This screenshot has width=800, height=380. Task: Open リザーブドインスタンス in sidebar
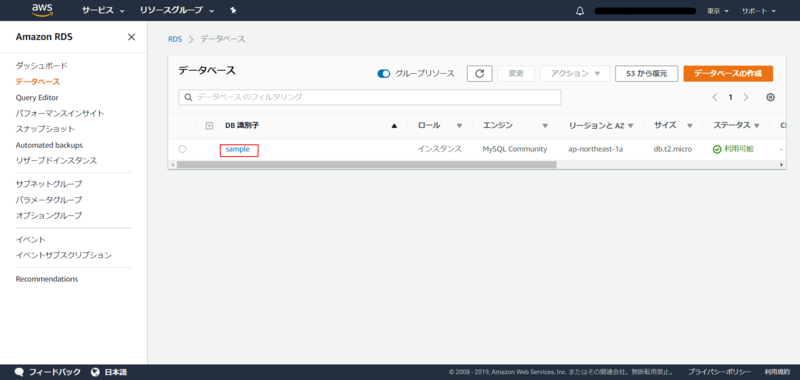[x=56, y=161]
